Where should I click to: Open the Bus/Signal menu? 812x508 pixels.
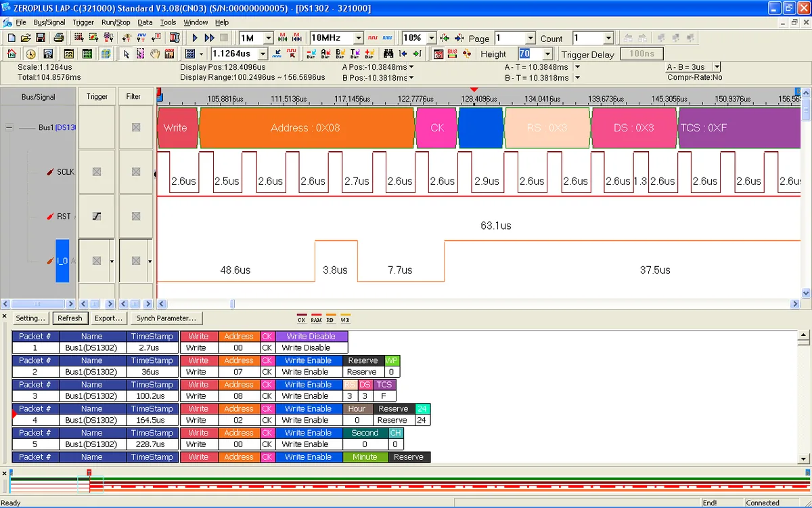pyautogui.click(x=49, y=22)
